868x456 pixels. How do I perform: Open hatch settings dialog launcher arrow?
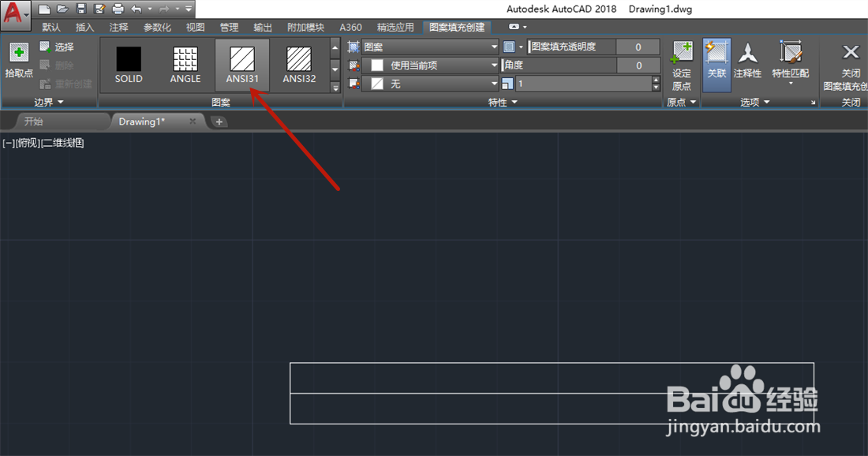tap(814, 103)
